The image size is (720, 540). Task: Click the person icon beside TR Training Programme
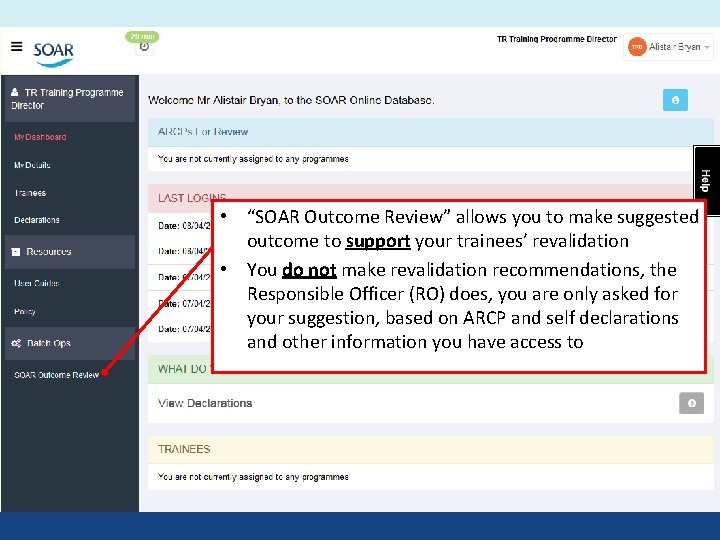coord(15,92)
